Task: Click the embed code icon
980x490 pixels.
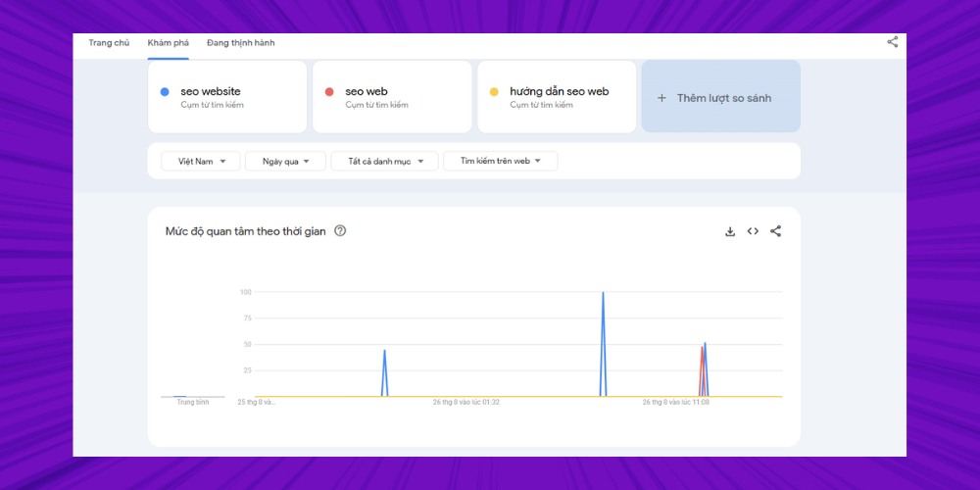Action: coord(753,231)
